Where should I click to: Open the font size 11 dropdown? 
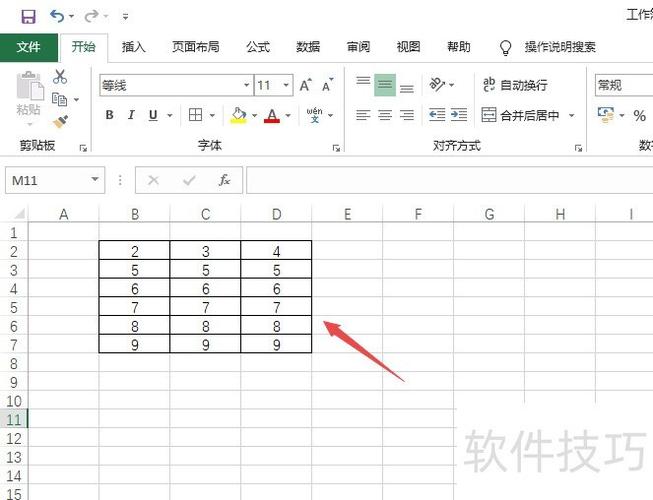(x=286, y=85)
